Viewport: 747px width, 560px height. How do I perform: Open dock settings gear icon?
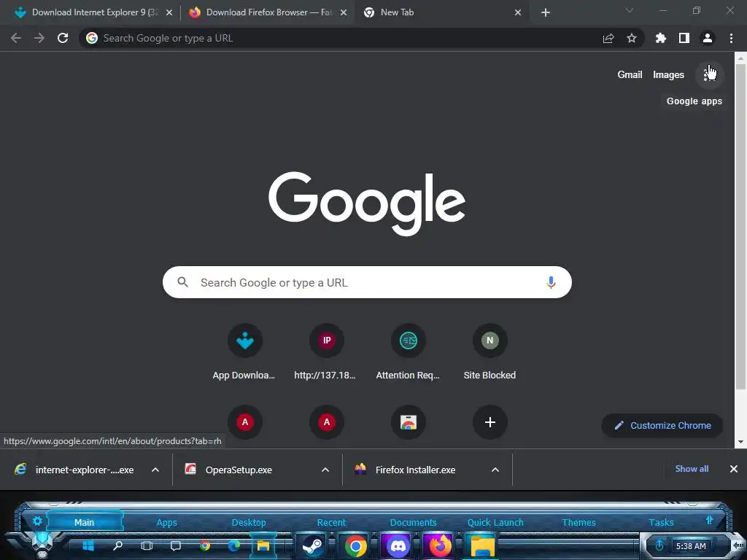37,521
